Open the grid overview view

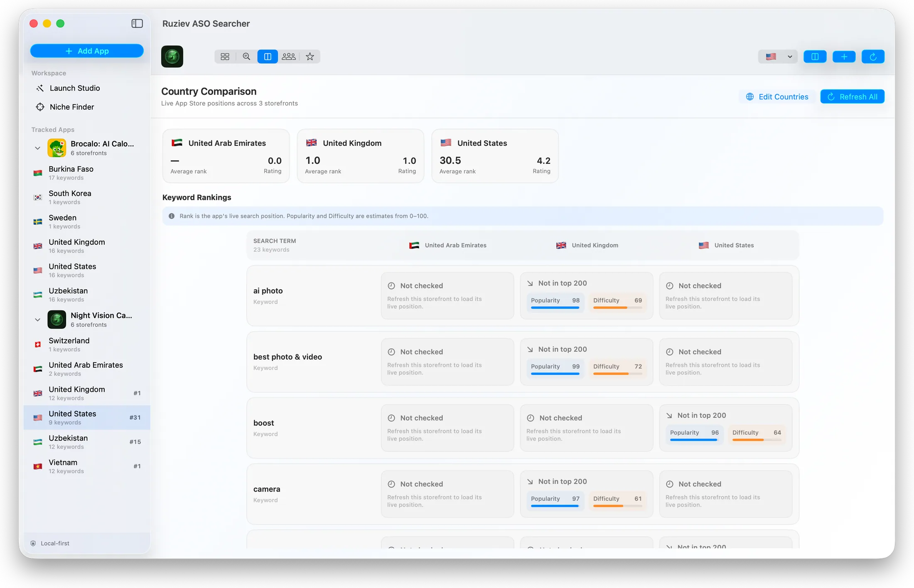(x=225, y=57)
